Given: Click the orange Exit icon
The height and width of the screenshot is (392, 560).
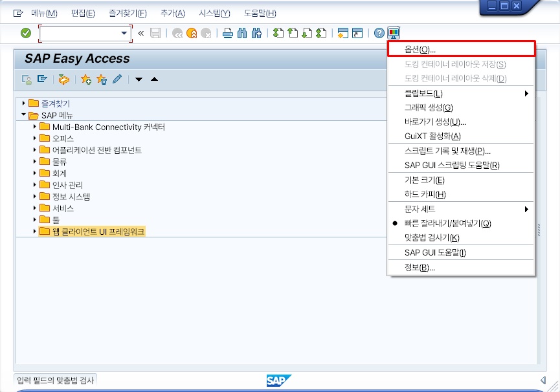Looking at the screenshot, I should click(x=192, y=33).
